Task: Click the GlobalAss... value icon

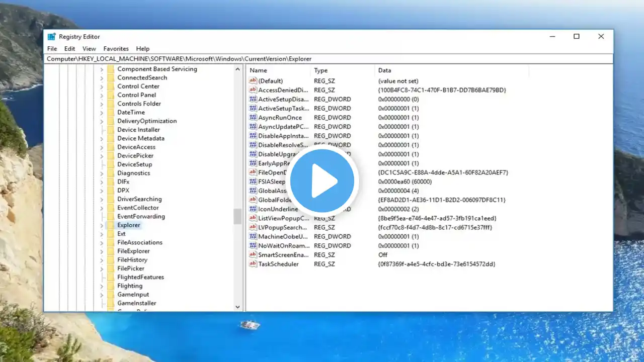Action: click(253, 191)
